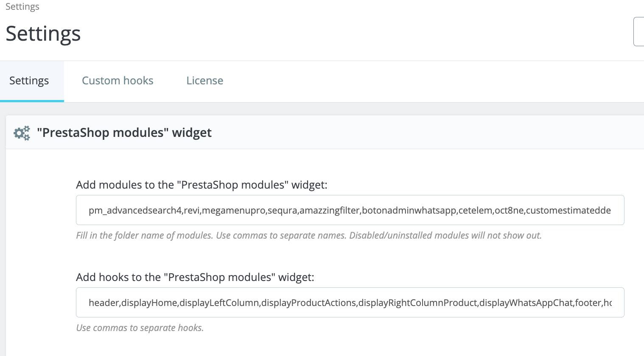Place cursor on "displayProductActions" in hooks field
The image size is (644, 356).
(308, 303)
